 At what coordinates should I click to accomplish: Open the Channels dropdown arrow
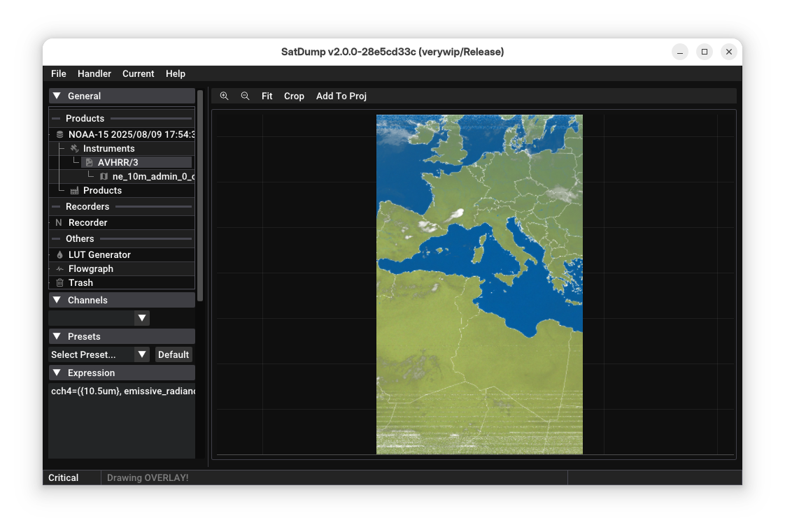pyautogui.click(x=142, y=318)
